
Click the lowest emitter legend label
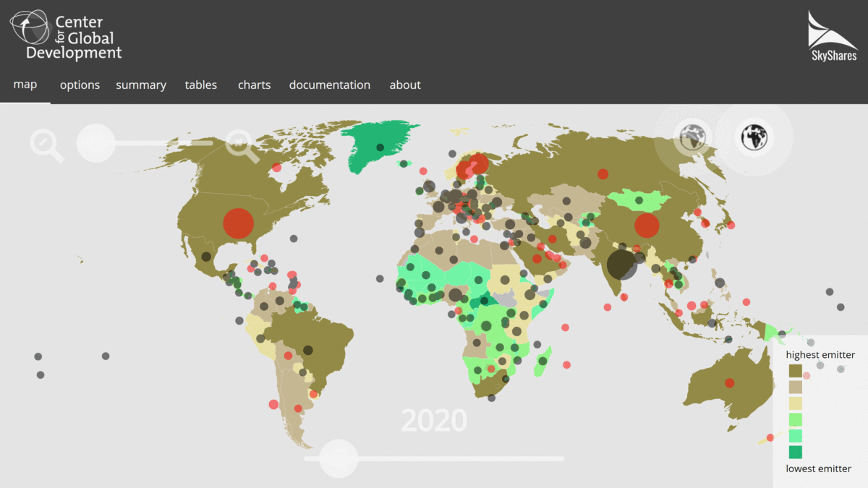[x=819, y=468]
